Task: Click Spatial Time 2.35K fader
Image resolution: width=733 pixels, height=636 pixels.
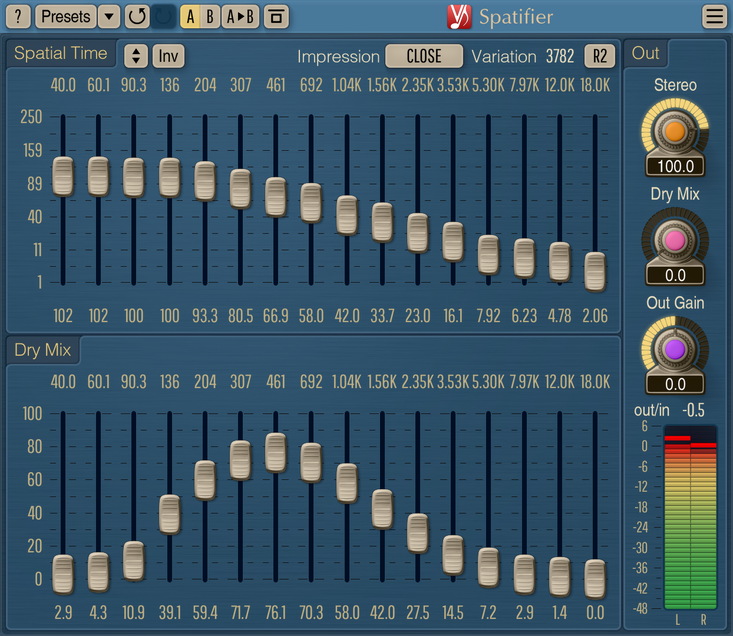Action: point(417,233)
